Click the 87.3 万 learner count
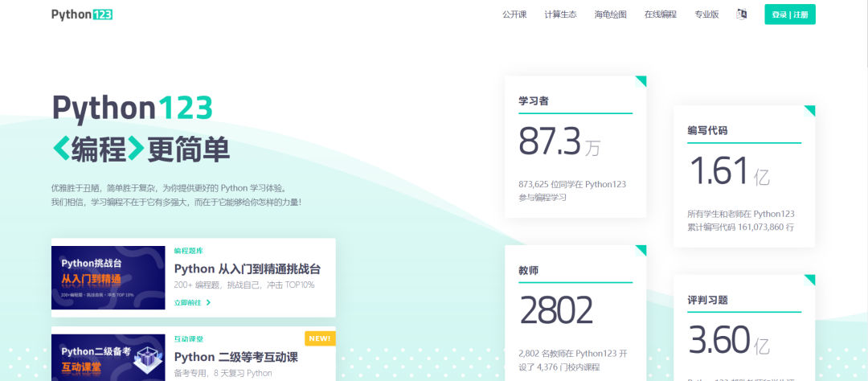The image size is (868, 381). [559, 141]
